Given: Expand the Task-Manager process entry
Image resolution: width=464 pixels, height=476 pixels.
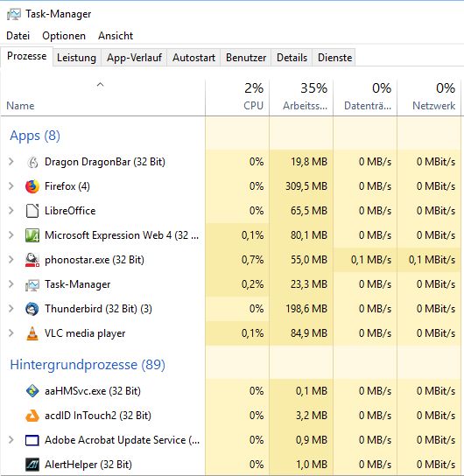Looking at the screenshot, I should [11, 284].
